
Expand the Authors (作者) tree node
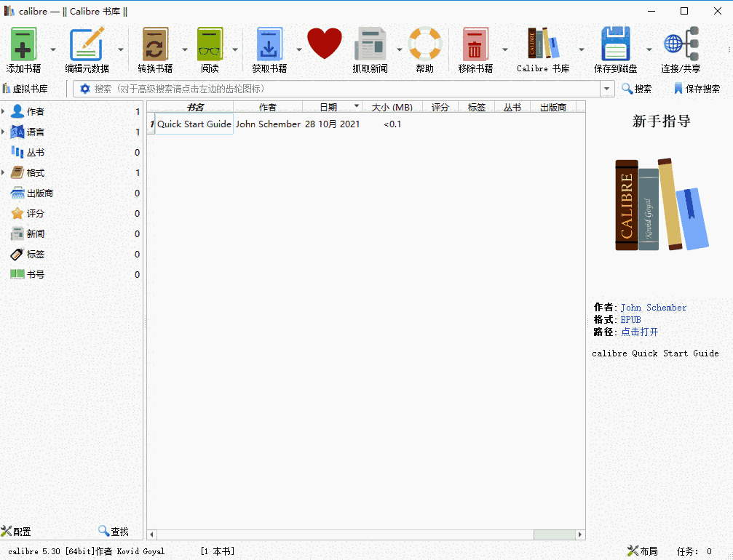coord(4,112)
